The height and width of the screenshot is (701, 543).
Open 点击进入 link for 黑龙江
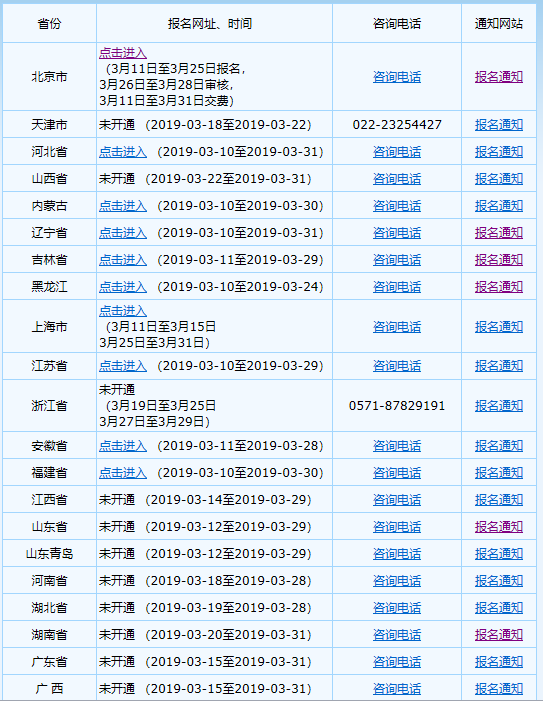(123, 287)
